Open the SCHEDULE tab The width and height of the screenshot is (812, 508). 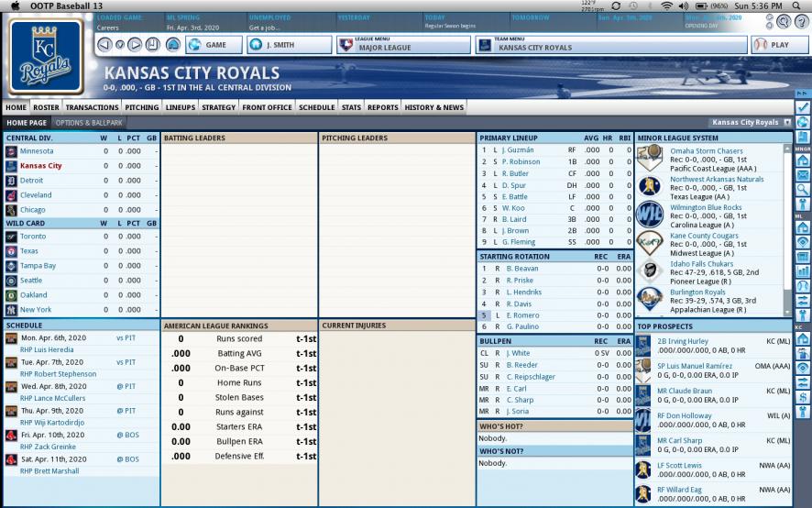pos(316,107)
